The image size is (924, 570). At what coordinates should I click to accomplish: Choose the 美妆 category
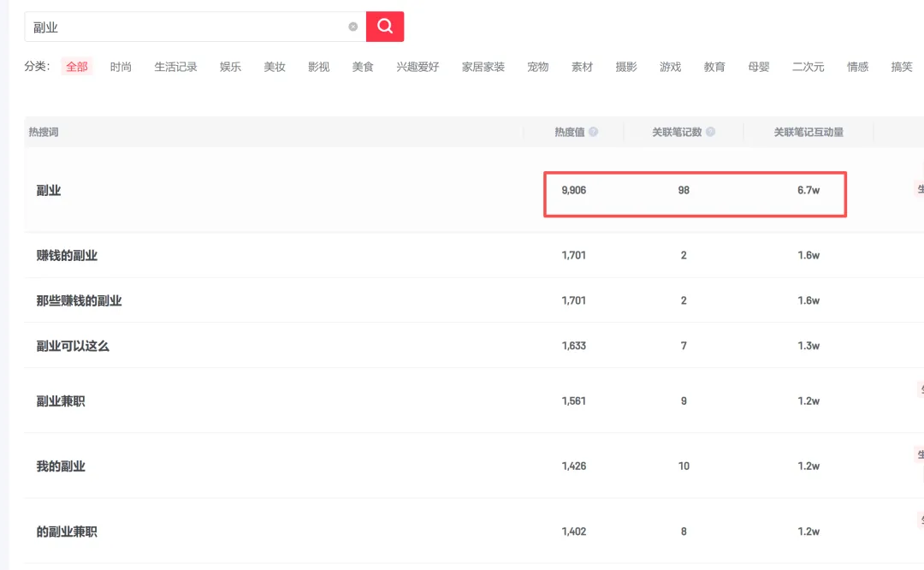(275, 67)
